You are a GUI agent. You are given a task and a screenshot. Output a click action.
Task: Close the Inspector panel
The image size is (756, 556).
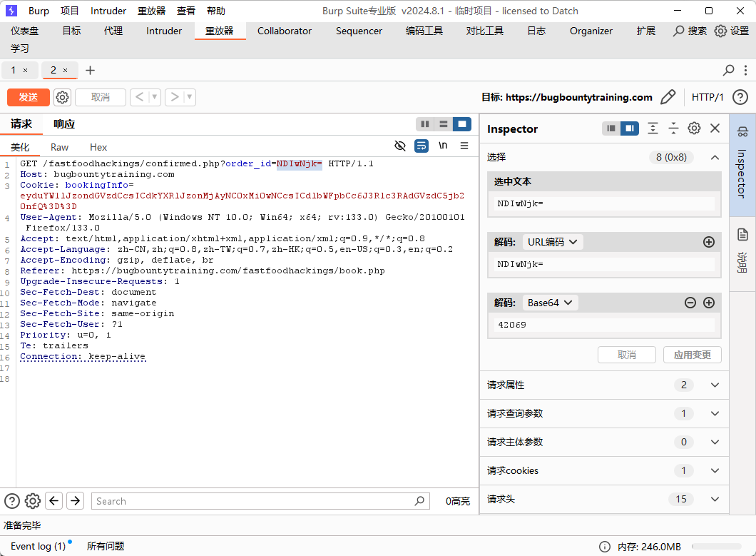[715, 128]
